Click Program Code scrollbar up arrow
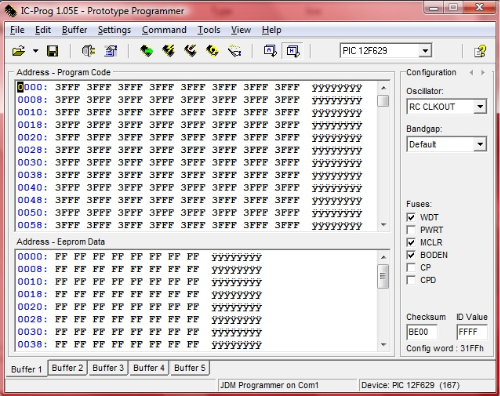This screenshot has height=396, width=500. click(383, 88)
